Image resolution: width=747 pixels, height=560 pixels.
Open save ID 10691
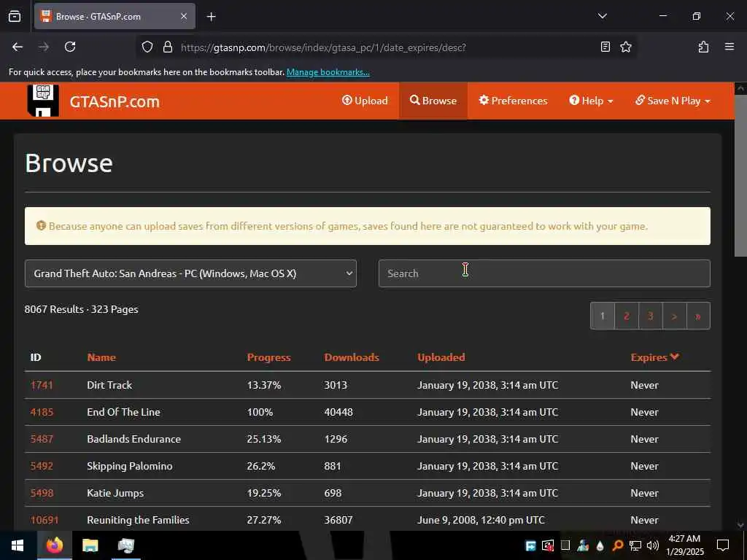(x=44, y=520)
